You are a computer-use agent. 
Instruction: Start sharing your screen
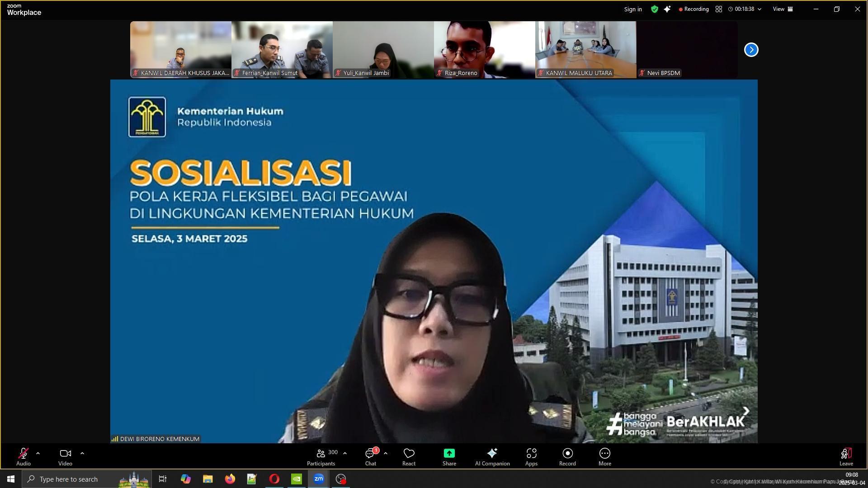(x=449, y=456)
